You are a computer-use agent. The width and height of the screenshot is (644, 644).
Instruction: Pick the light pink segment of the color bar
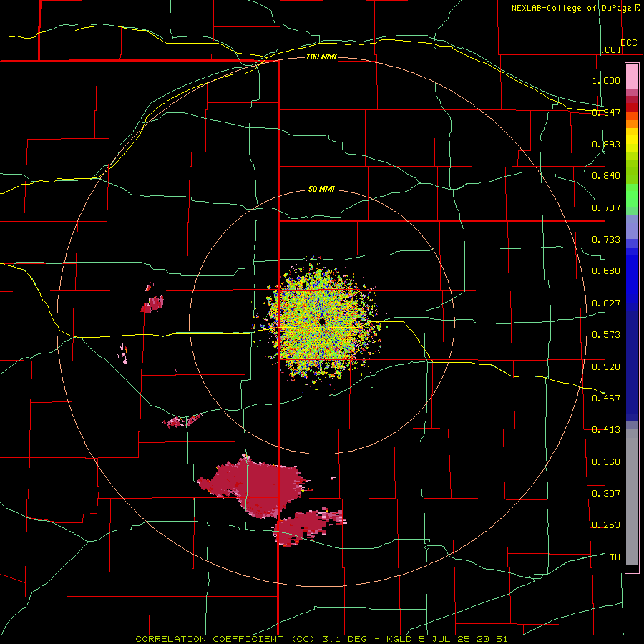point(632,76)
